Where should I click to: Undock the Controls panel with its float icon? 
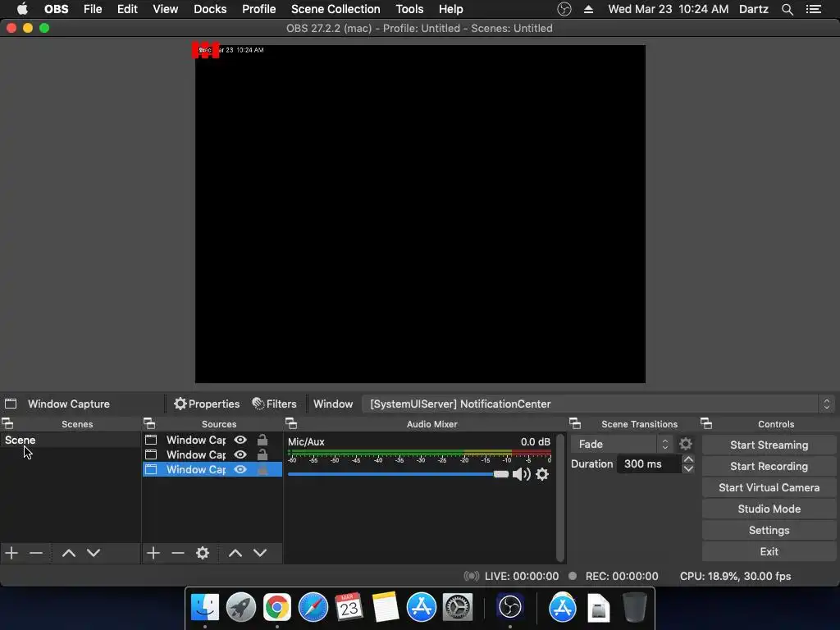(706, 424)
